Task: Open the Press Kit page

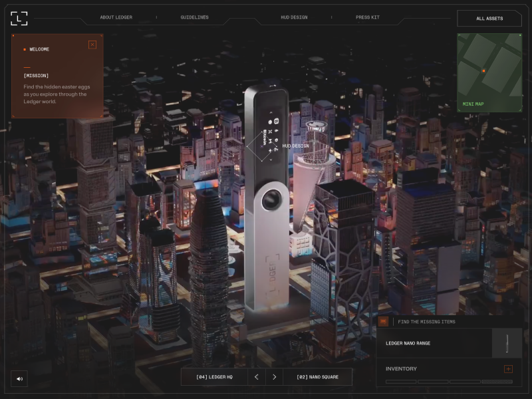Action: pyautogui.click(x=368, y=17)
